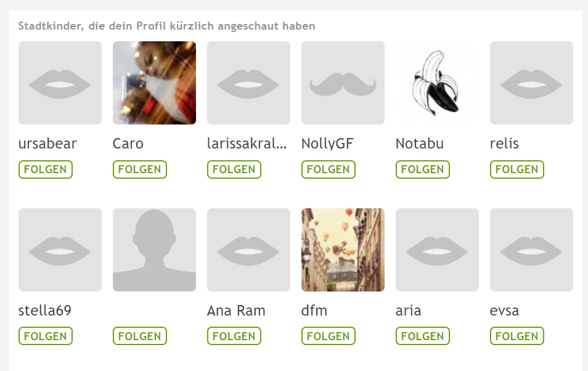Follow larissakral via Folgen button
The height and width of the screenshot is (371, 588).
pyautogui.click(x=234, y=169)
